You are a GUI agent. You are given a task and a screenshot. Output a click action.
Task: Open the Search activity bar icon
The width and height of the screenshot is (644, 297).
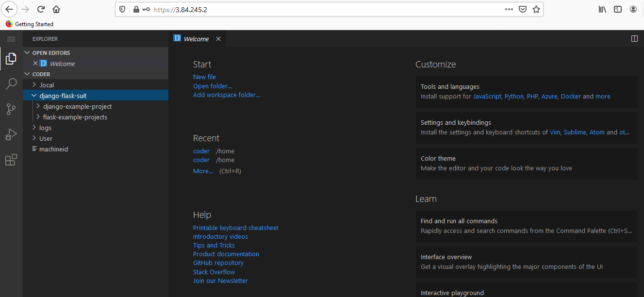coord(11,84)
